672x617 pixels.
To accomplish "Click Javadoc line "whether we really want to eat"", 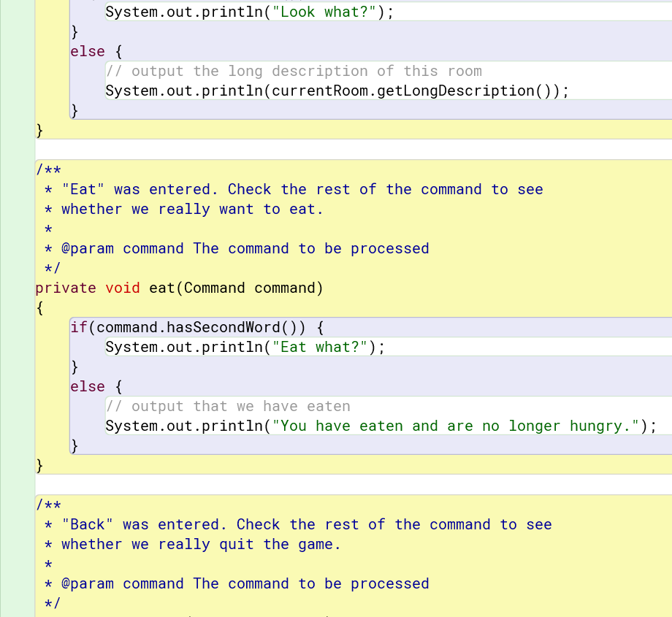I will click(x=183, y=209).
